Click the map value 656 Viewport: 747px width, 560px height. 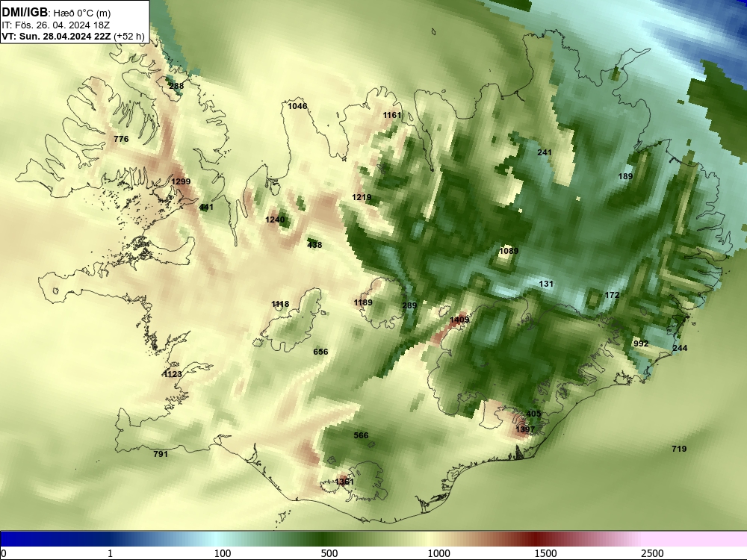[320, 352]
